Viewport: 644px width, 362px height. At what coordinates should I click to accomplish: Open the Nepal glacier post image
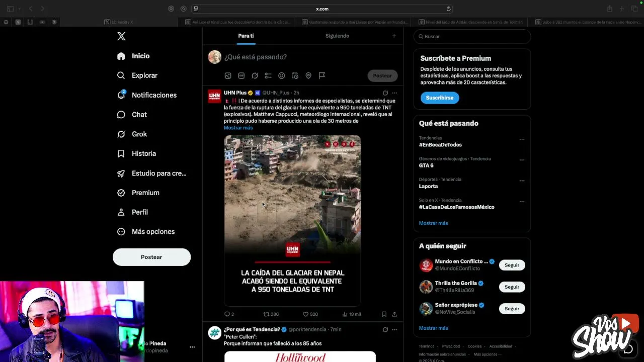[x=292, y=220]
